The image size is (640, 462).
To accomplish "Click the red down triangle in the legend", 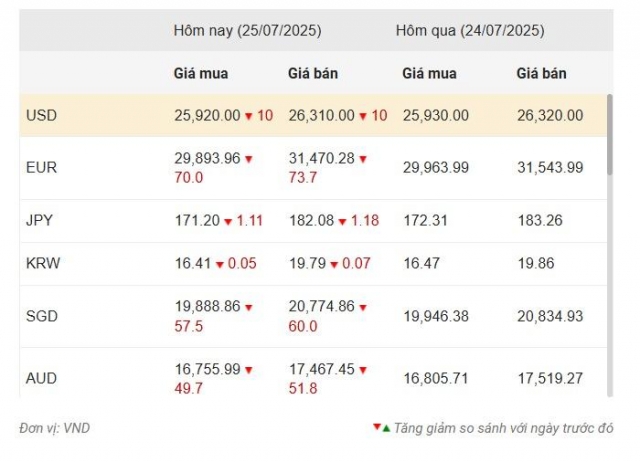I will (378, 427).
